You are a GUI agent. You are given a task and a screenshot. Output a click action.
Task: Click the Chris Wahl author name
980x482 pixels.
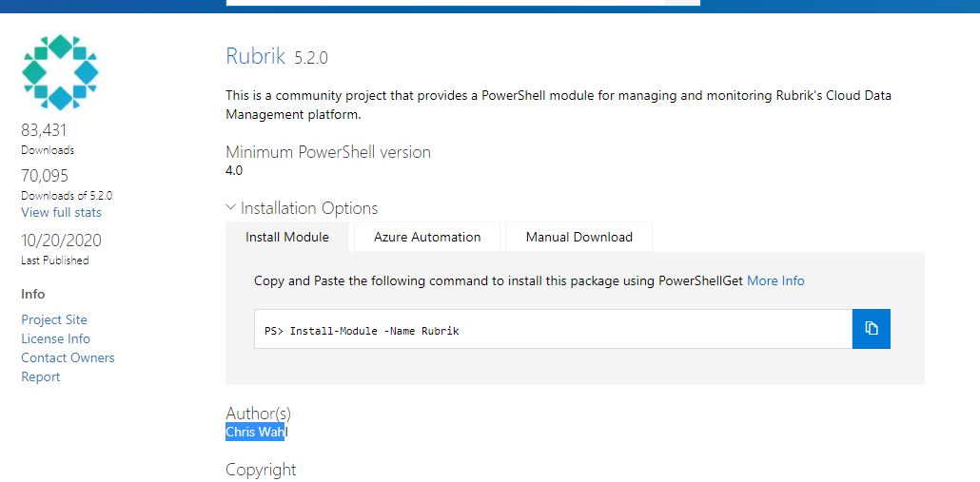[x=257, y=432]
